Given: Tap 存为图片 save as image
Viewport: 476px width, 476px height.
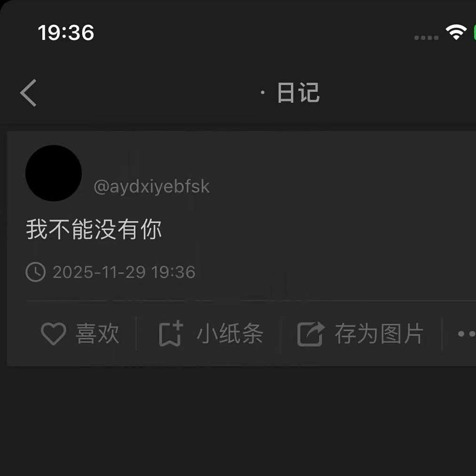Looking at the screenshot, I should [379, 333].
